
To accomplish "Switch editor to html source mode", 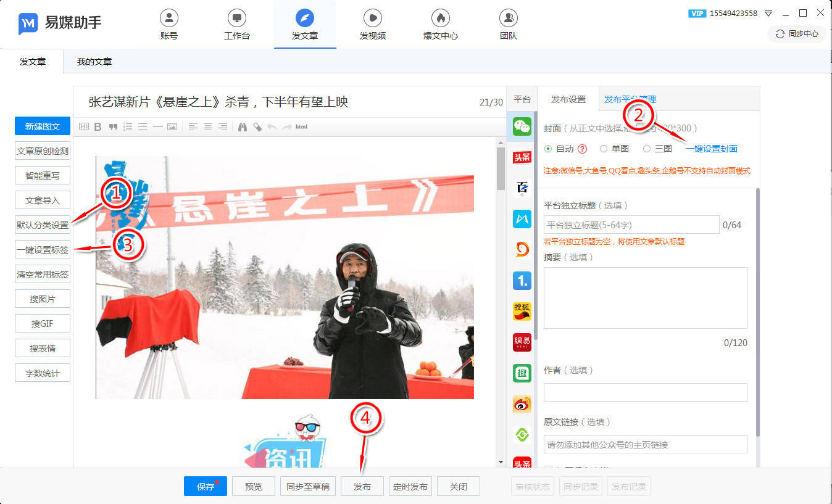I will (301, 127).
